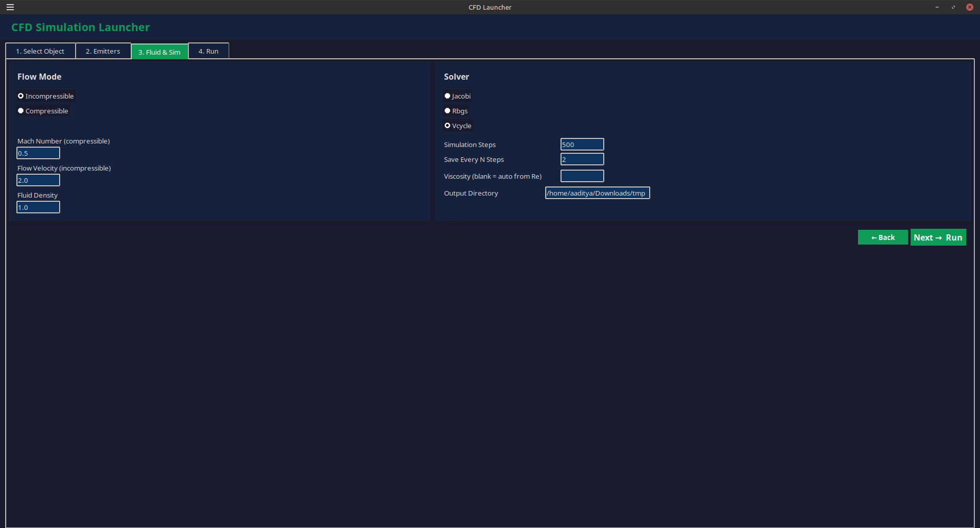Click the 'Fluid Density' label

point(38,195)
